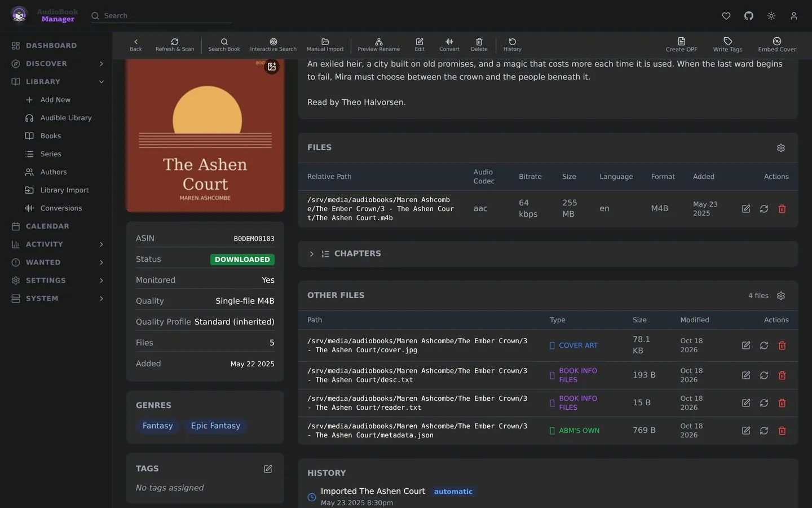812x508 pixels.
Task: Click the Size header in Other Files
Action: (639, 320)
